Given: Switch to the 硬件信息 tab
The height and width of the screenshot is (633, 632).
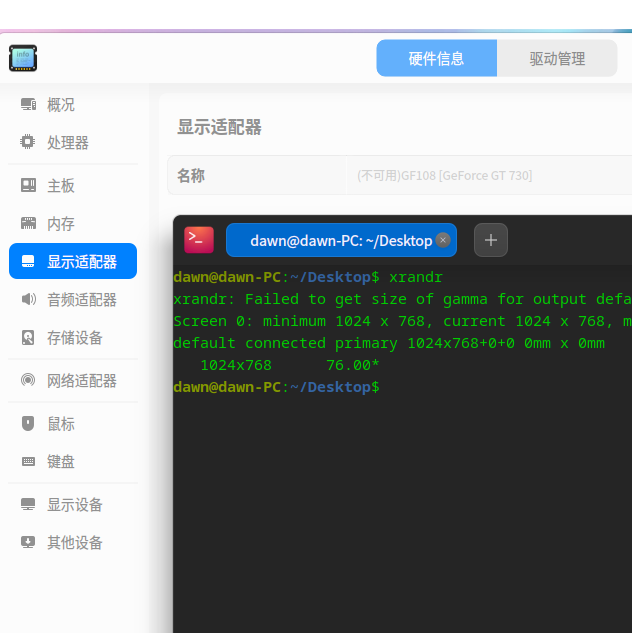Looking at the screenshot, I should pos(437,58).
